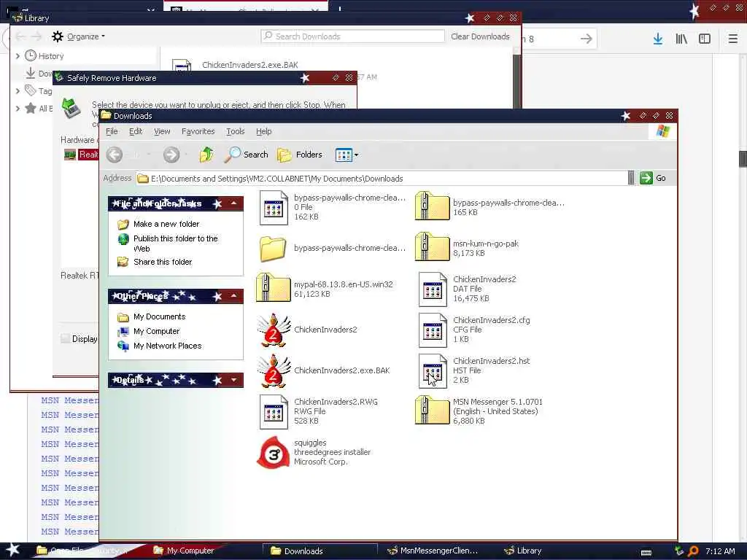The width and height of the screenshot is (747, 560).
Task: Click Make a new folder
Action: click(x=166, y=224)
